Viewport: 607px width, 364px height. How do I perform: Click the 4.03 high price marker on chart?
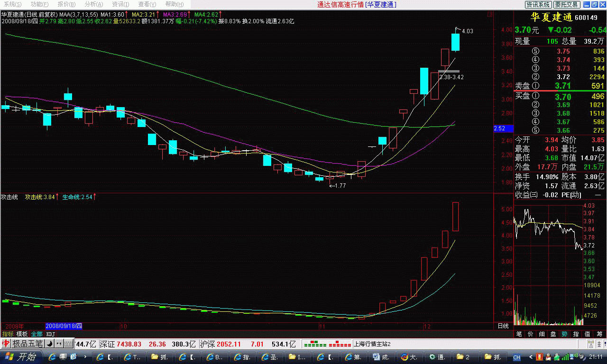467,31
